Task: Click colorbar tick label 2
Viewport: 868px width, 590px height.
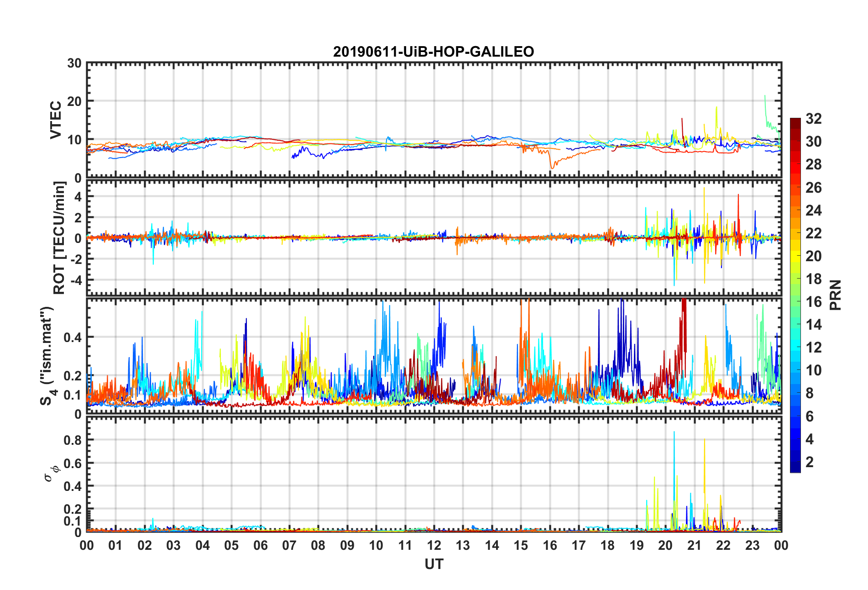Action: (810, 462)
